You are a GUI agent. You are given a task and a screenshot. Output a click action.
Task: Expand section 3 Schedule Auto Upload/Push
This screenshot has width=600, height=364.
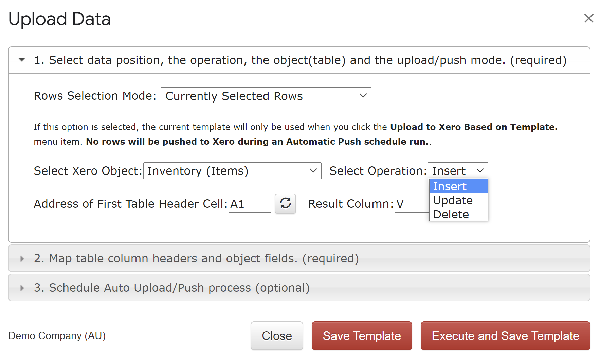coord(22,288)
